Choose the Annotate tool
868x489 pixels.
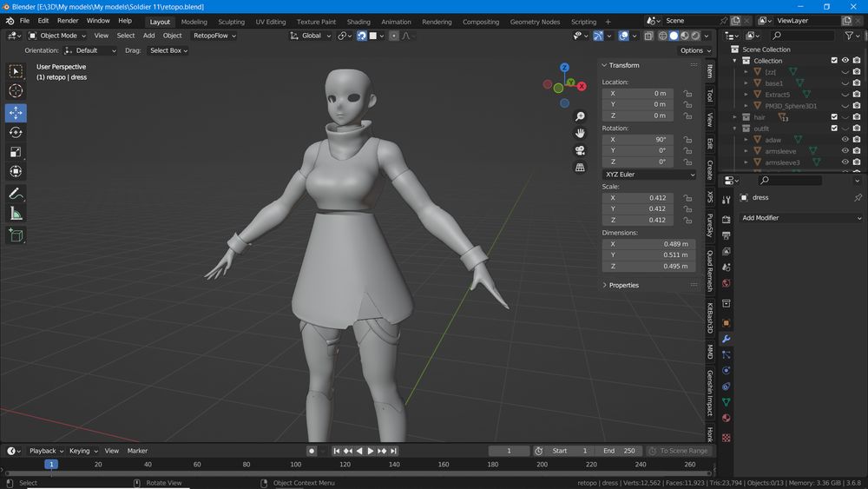16,193
